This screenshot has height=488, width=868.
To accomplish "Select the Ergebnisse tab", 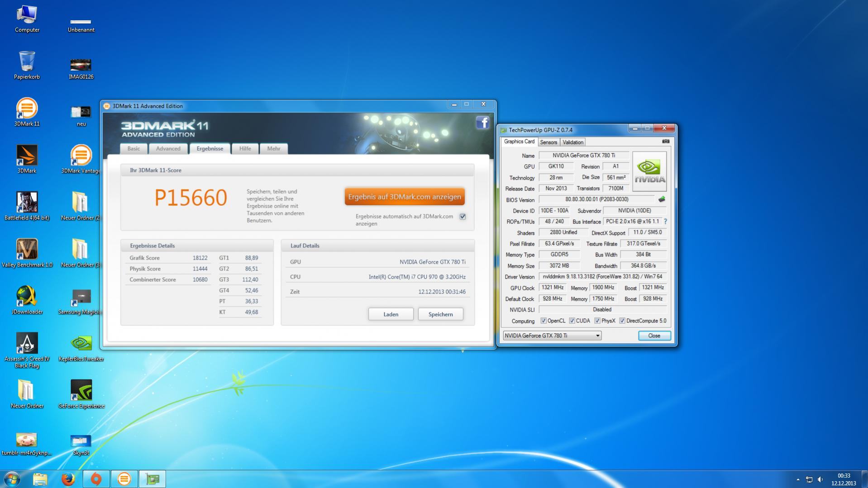I will pos(210,148).
